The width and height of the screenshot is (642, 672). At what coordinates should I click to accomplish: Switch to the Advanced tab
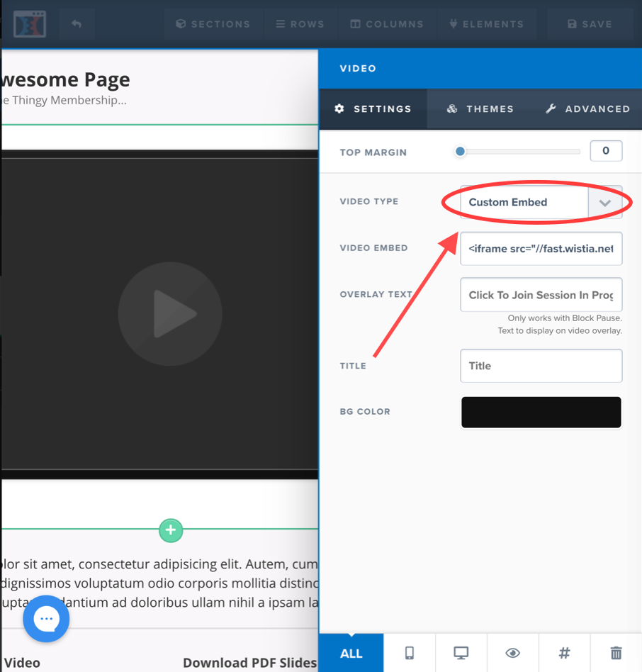587,109
